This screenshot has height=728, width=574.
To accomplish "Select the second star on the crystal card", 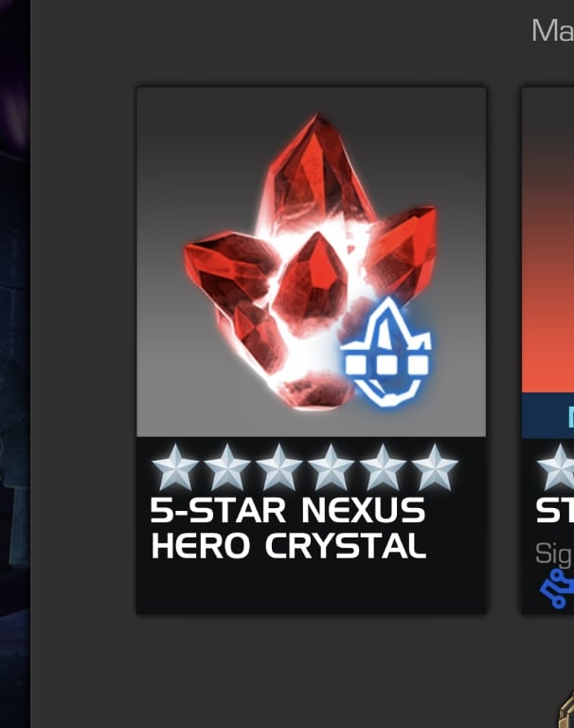I will 227,467.
